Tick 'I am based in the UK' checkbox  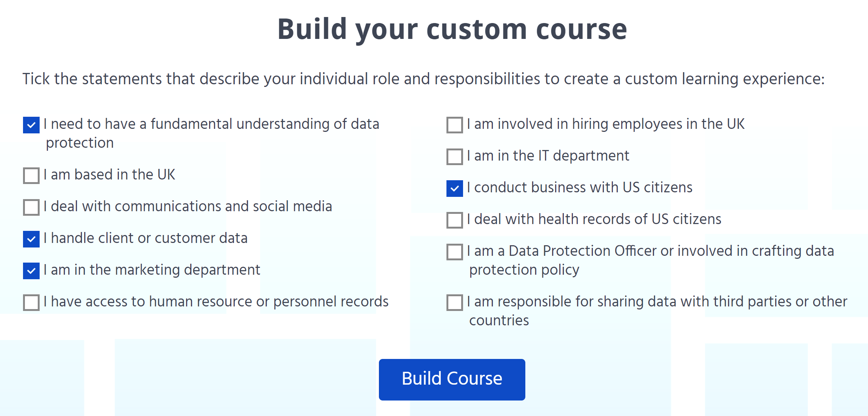(31, 176)
